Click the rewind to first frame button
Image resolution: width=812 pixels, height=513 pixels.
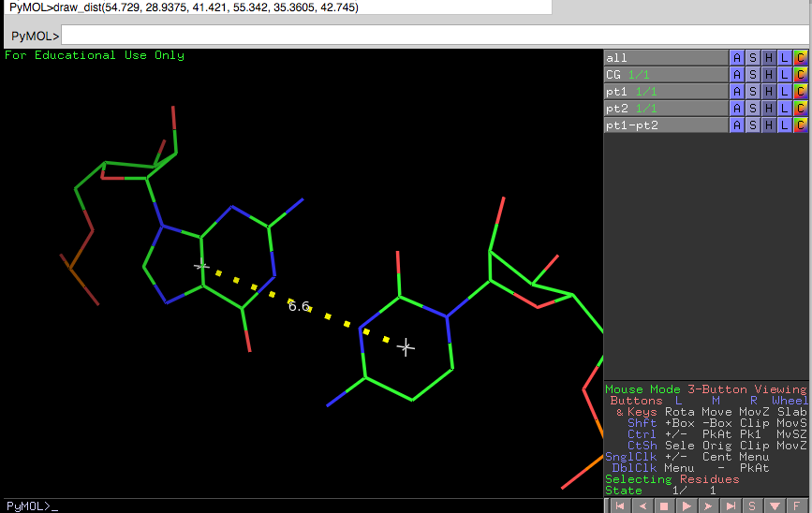coord(619,506)
